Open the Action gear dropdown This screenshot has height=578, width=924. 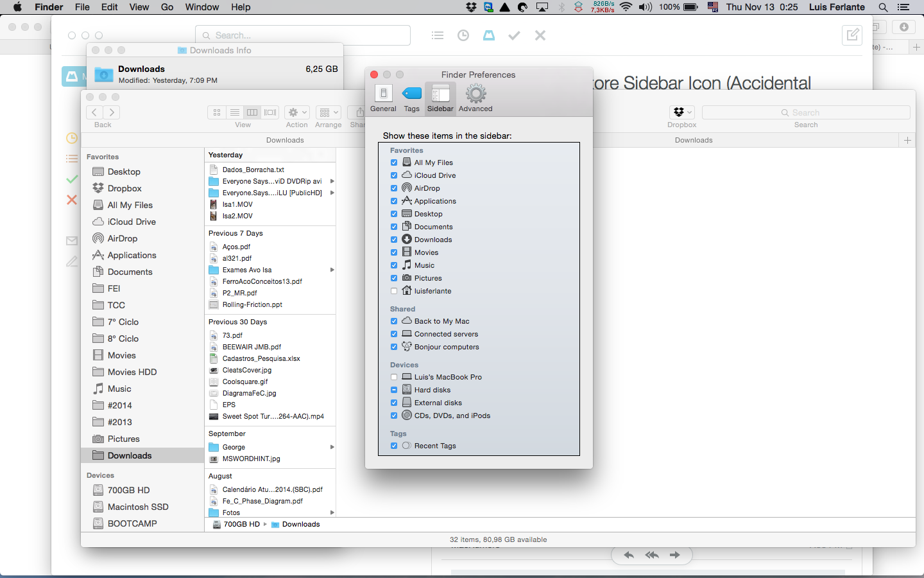coord(297,112)
